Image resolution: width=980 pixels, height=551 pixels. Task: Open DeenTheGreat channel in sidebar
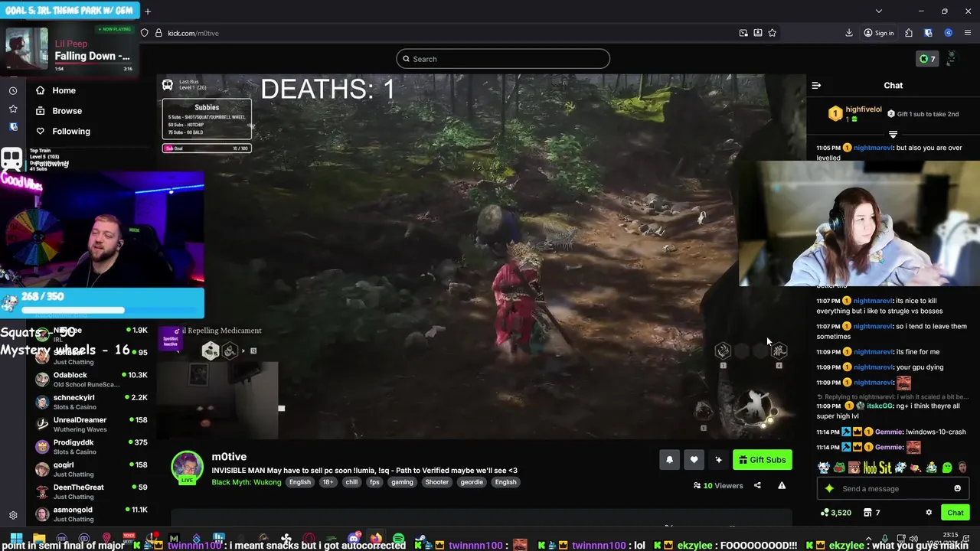(x=92, y=491)
